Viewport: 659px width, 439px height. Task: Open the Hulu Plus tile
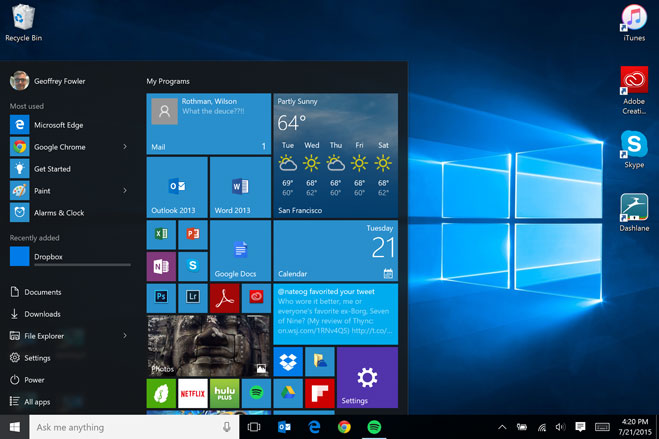point(224,393)
